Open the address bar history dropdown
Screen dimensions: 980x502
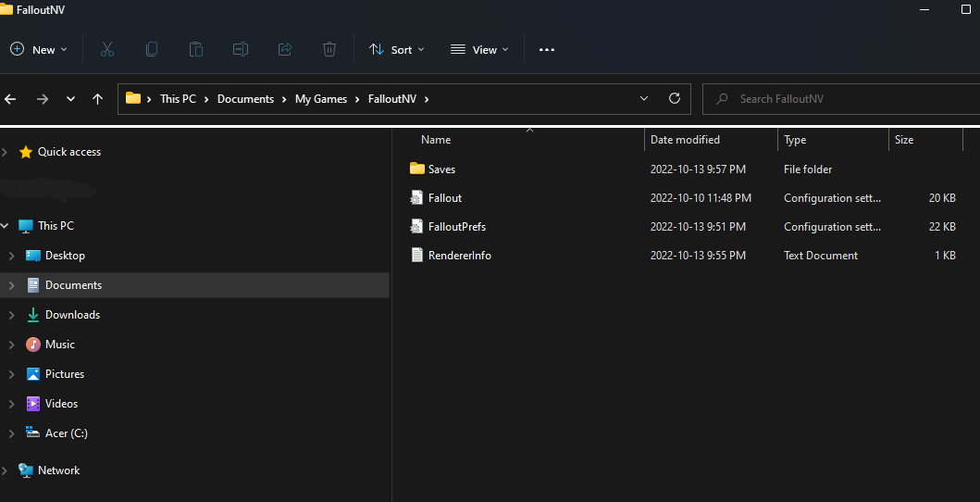644,99
